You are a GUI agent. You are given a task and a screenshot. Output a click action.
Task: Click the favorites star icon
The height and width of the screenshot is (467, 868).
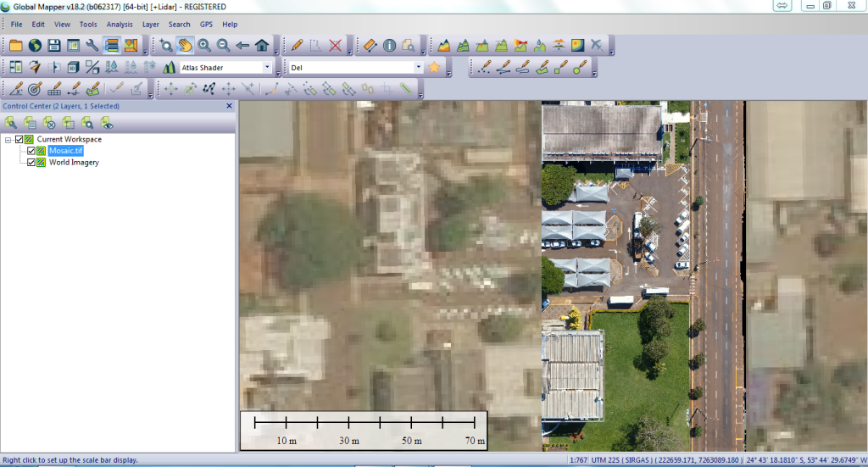coord(435,67)
